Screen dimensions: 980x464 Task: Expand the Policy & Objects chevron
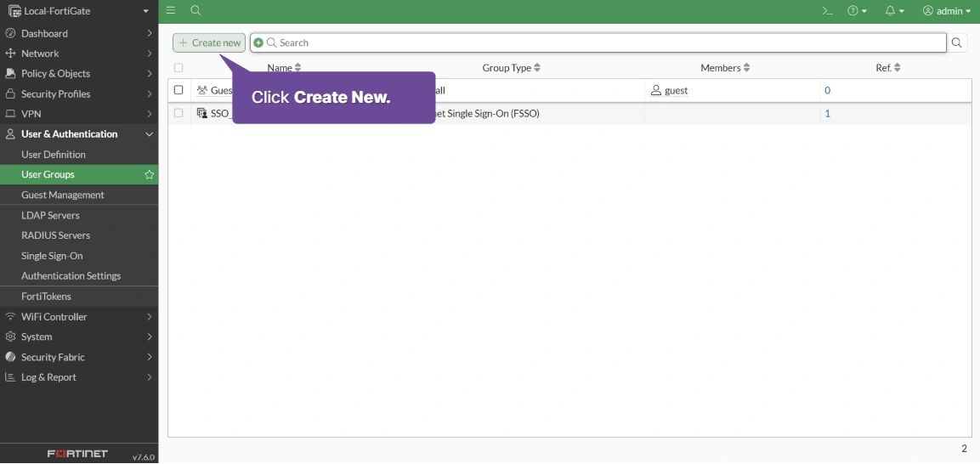coord(150,73)
